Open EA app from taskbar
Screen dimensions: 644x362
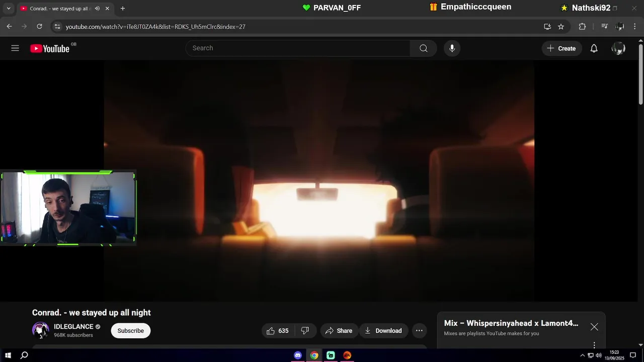point(347,355)
